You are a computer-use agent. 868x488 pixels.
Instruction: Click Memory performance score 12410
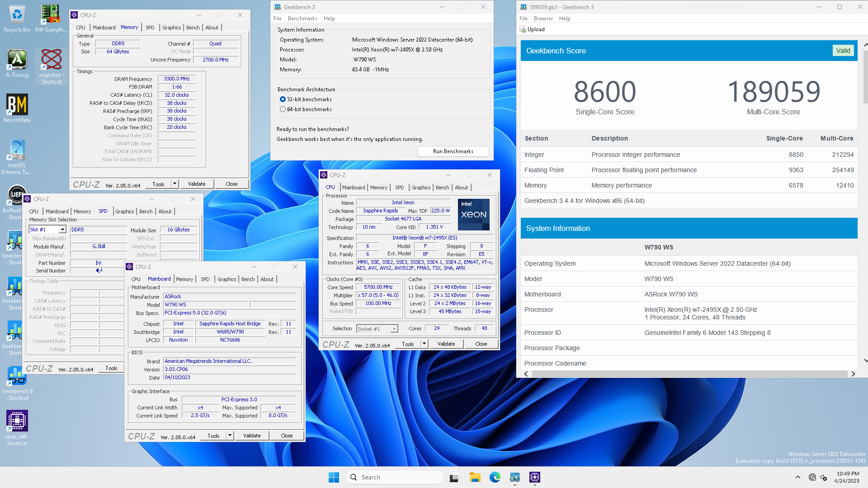844,185
